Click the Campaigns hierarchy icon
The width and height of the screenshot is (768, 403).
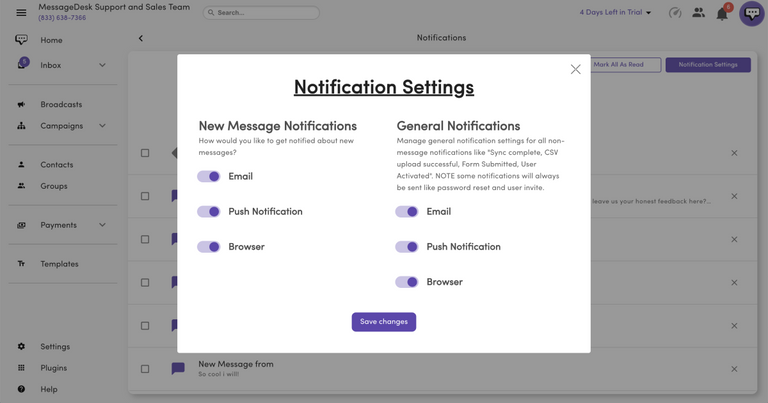(21, 126)
